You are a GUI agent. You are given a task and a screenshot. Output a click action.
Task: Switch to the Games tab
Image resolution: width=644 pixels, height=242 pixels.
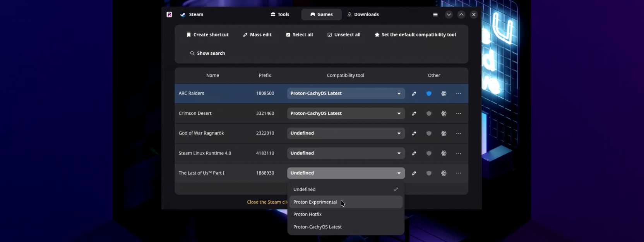pos(321,14)
